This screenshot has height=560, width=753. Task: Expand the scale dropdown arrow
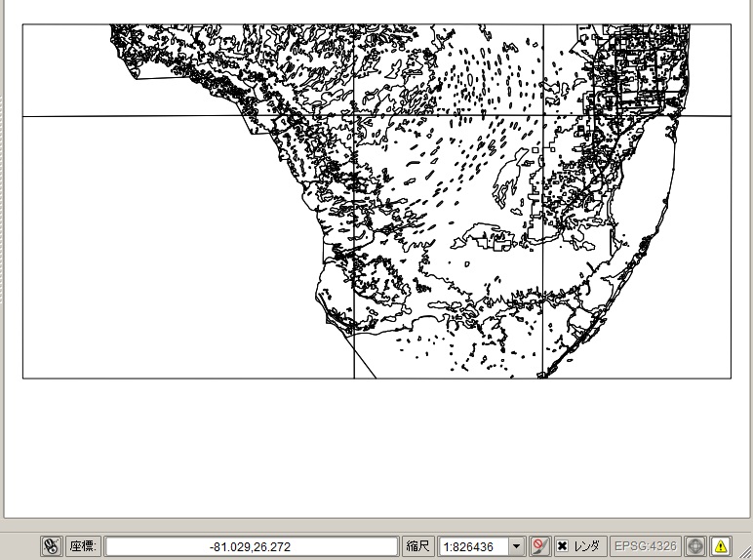click(517, 546)
